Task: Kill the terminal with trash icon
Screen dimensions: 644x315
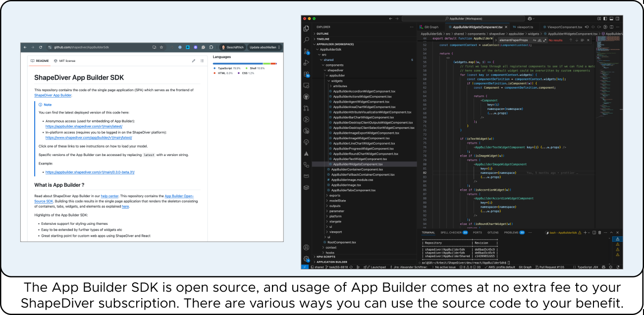Action: coord(600,232)
